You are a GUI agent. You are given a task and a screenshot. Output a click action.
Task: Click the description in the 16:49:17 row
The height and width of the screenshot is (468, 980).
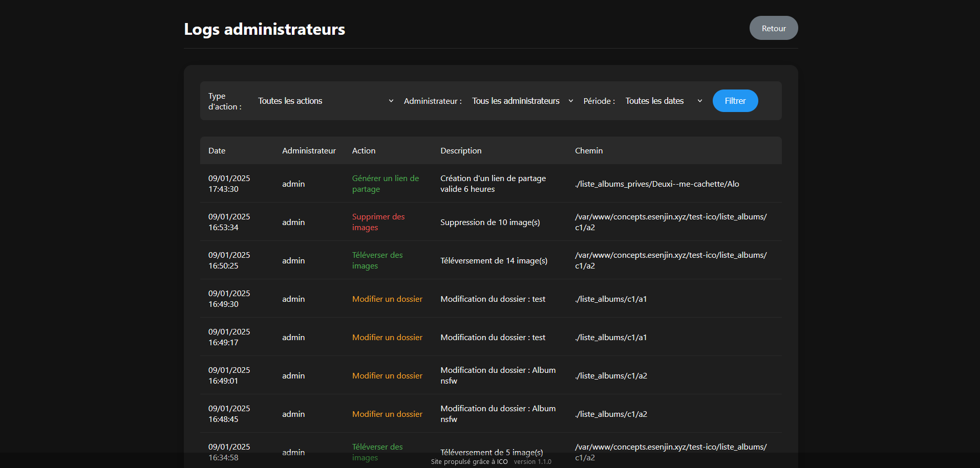(x=493, y=337)
